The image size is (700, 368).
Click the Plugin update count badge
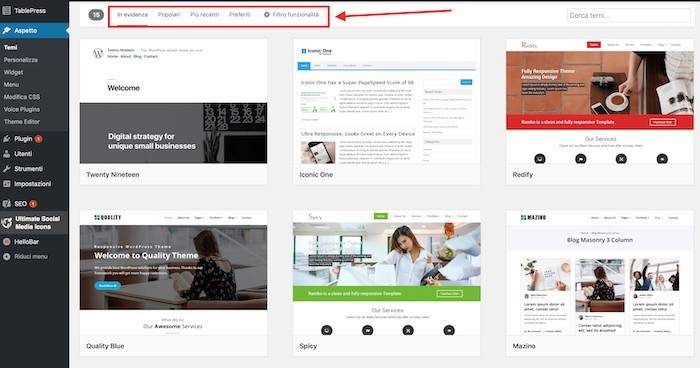[x=38, y=139]
